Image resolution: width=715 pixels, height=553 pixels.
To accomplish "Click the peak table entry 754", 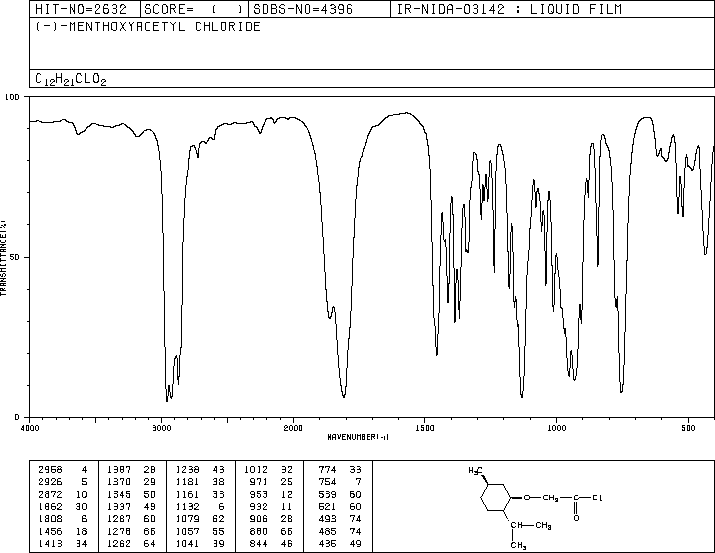I will tap(327, 481).
